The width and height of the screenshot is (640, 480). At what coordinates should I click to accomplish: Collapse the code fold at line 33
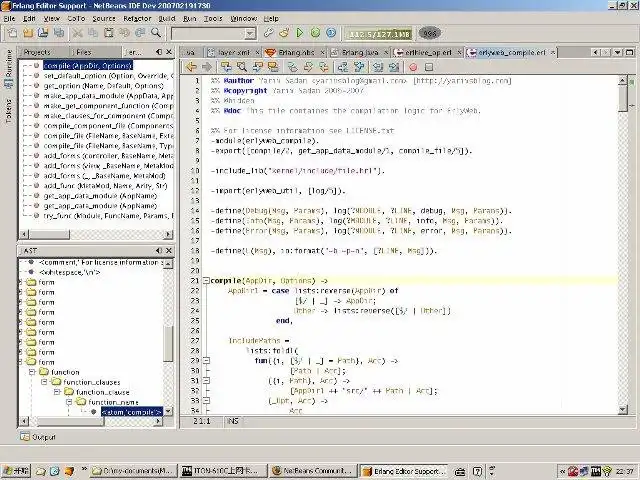pyautogui.click(x=207, y=400)
